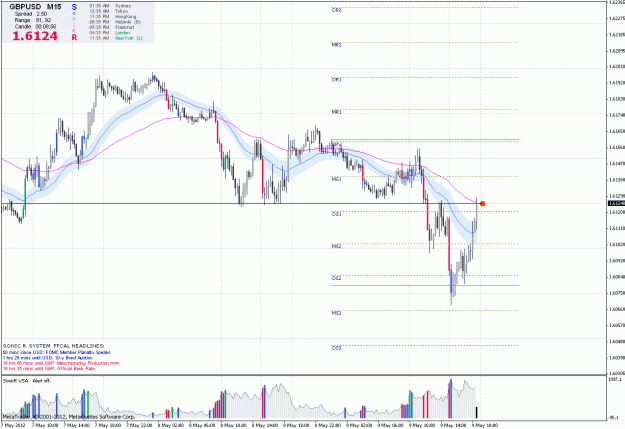Click the solid red pivot line above yellow
This screenshot has width=625, height=429.
tap(425, 140)
